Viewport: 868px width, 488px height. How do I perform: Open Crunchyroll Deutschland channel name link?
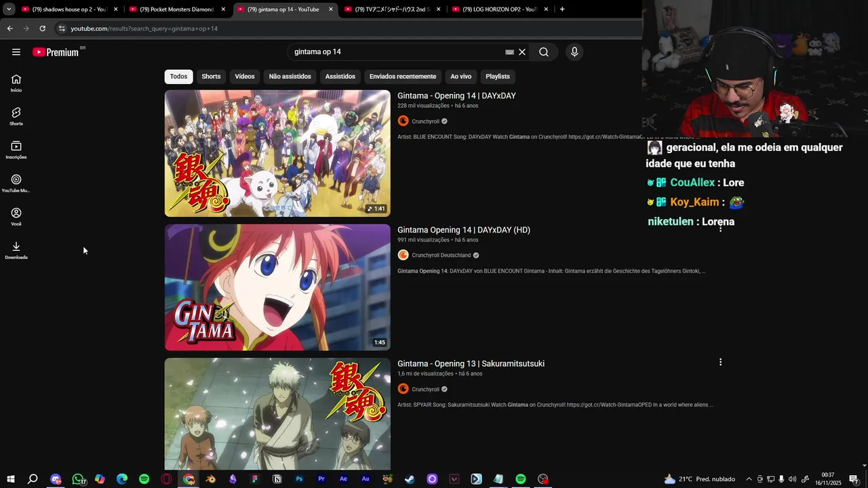click(x=441, y=256)
